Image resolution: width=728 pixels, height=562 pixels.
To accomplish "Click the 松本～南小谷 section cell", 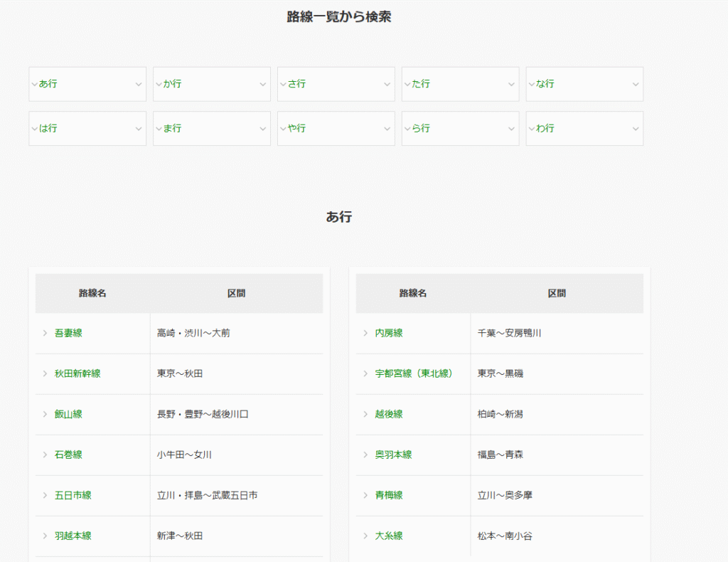I will 557,536.
